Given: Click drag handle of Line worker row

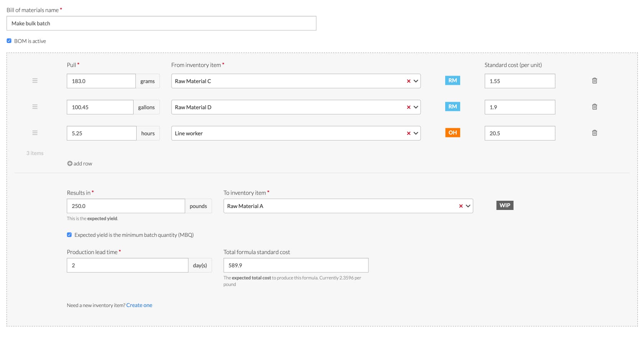Looking at the screenshot, I should point(35,133).
